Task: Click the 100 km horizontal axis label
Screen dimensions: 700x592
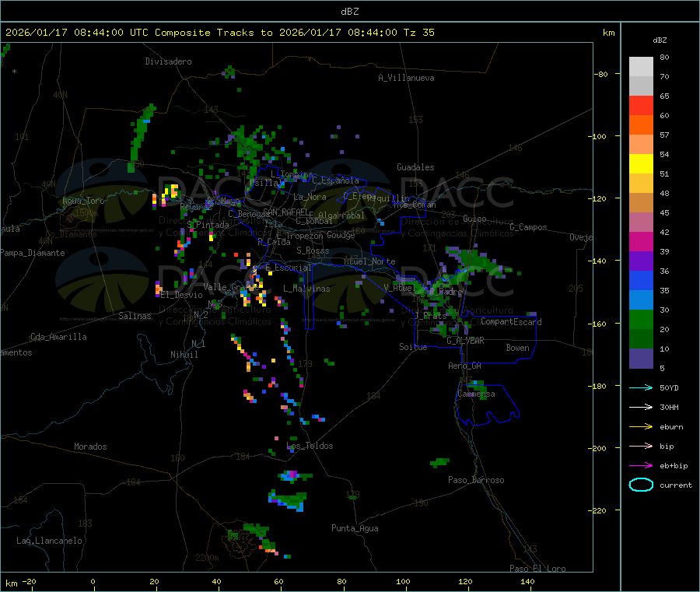Action: pyautogui.click(x=403, y=581)
